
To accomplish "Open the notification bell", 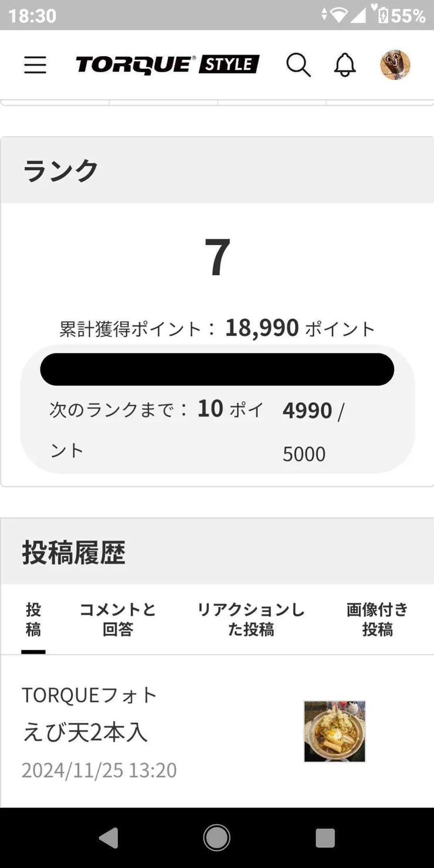I will coord(344,65).
